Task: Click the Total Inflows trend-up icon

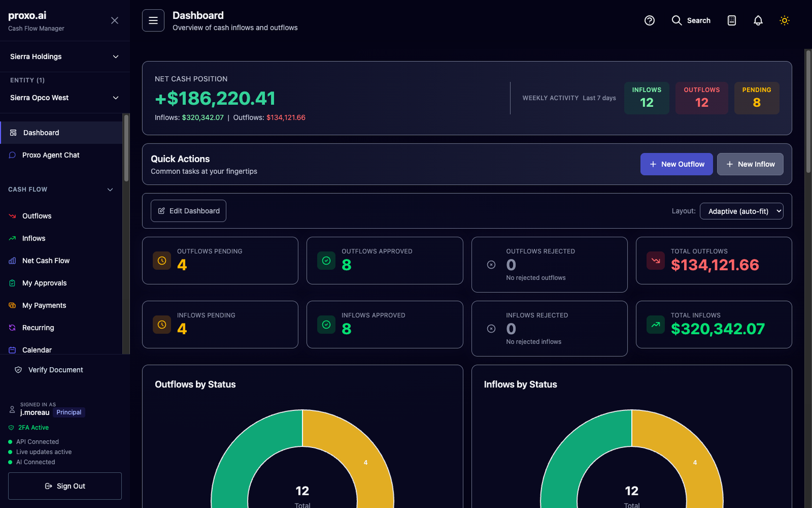Action: coord(656,324)
